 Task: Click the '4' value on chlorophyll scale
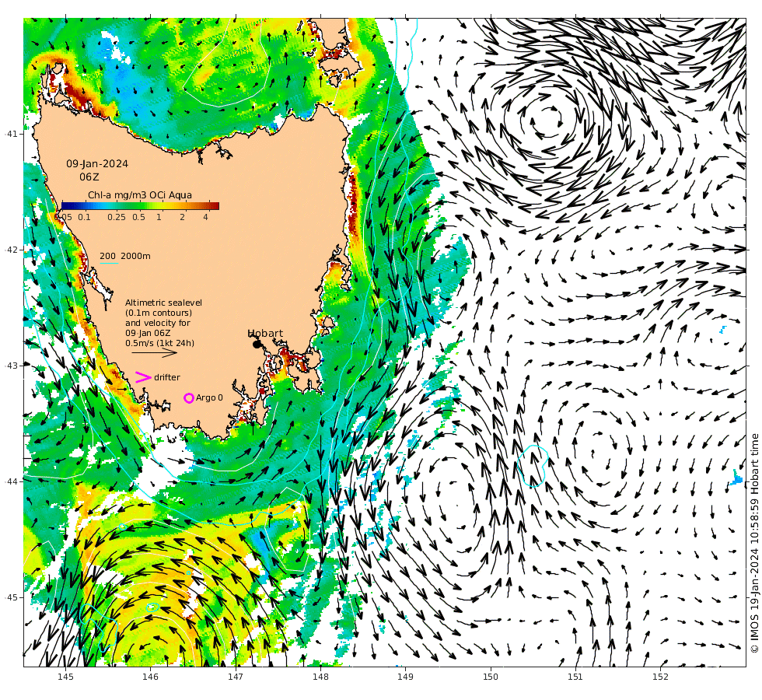coord(205,217)
